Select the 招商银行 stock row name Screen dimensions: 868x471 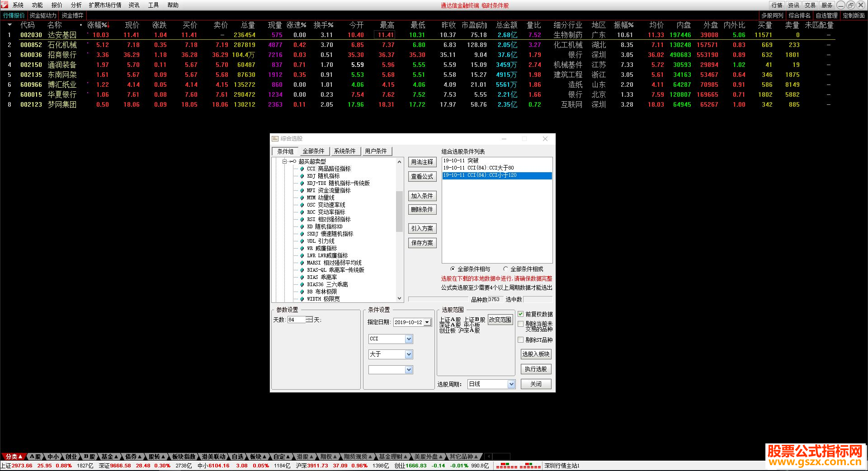[62, 55]
